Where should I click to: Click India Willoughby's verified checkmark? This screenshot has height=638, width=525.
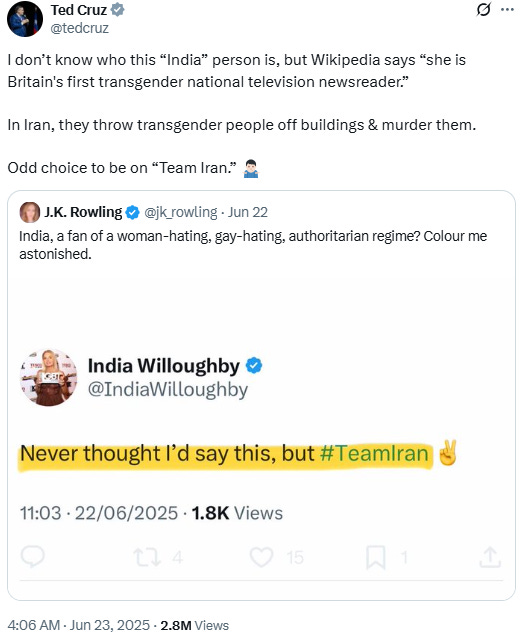[x=254, y=365]
